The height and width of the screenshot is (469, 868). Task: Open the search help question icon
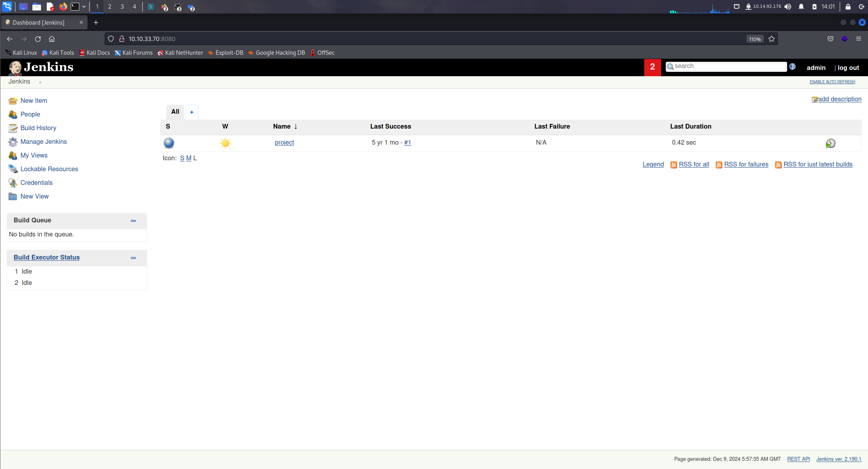click(792, 67)
